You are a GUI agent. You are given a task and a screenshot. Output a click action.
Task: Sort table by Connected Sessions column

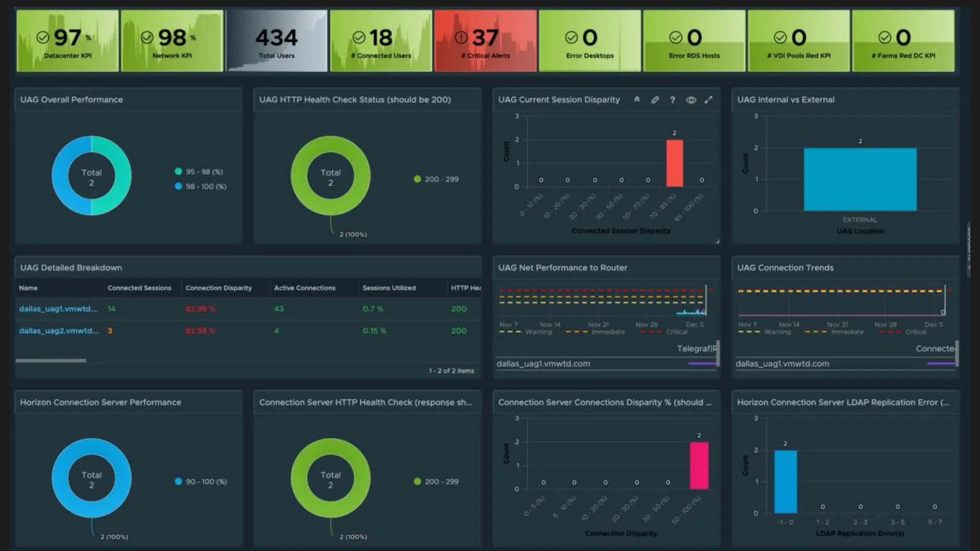click(139, 288)
